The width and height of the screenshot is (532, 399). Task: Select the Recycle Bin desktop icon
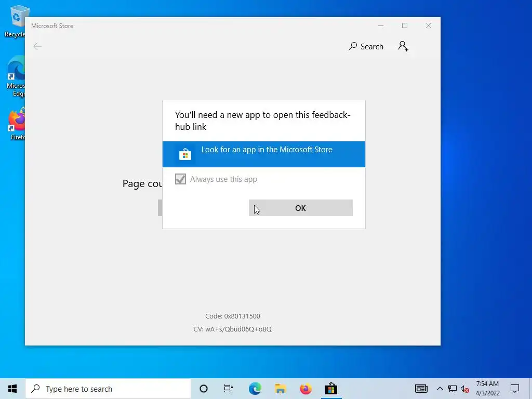pos(16,21)
